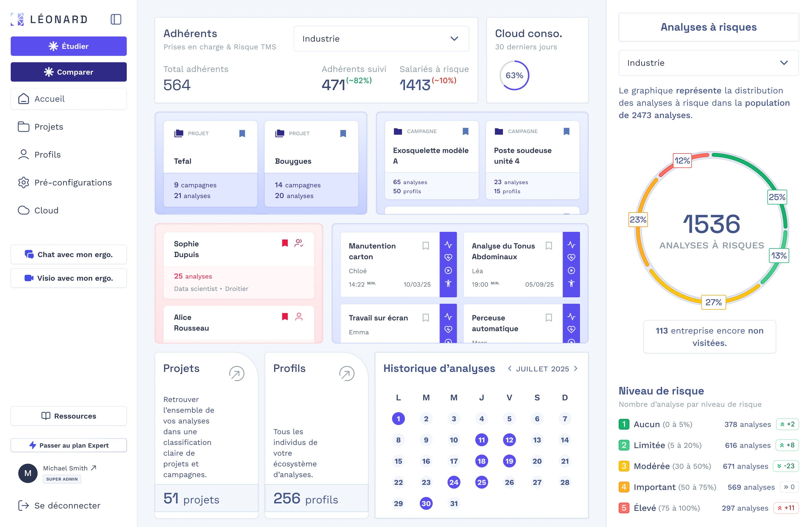
Task: Select July 24 in the calendar
Action: coord(454,482)
